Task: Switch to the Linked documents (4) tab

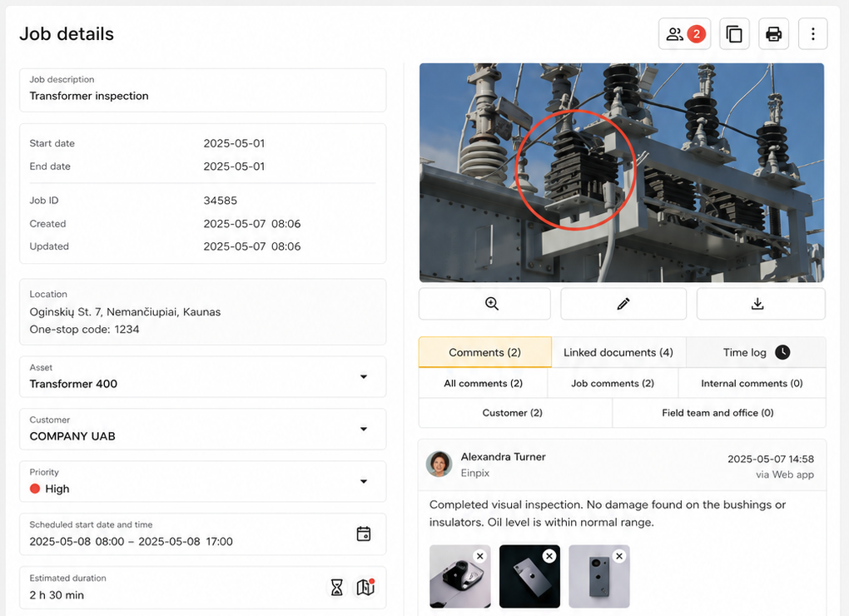Action: click(618, 352)
